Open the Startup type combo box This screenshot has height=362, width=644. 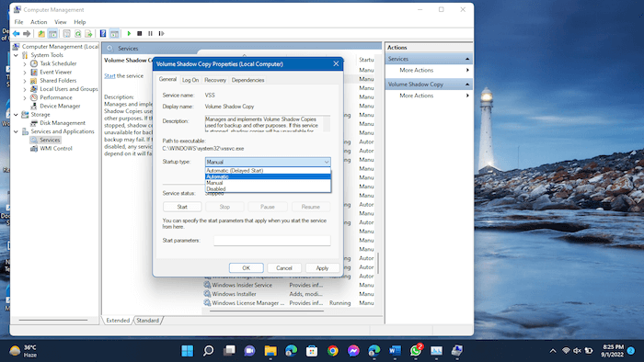(x=268, y=162)
